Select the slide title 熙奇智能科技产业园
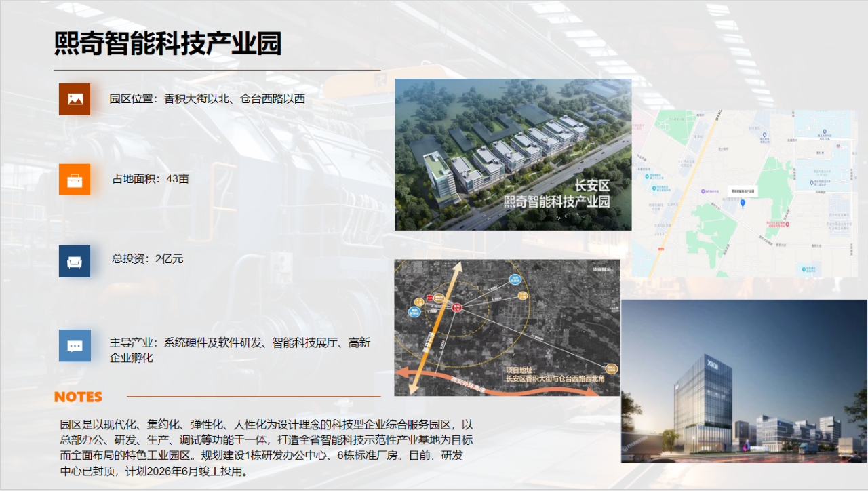This screenshot has width=868, height=491. [167, 45]
